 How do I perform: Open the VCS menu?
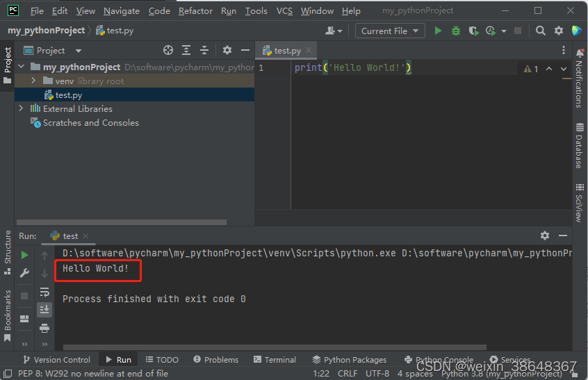pyautogui.click(x=284, y=11)
